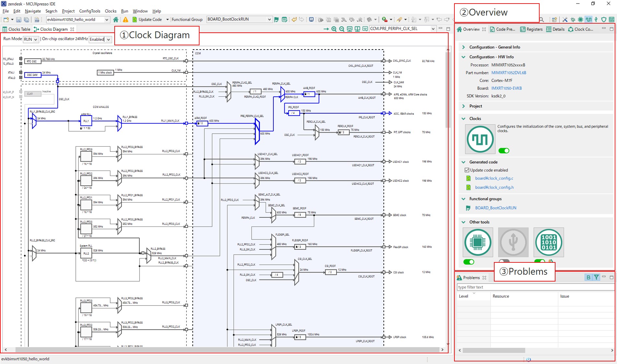Click the Update Code button
617x364 pixels.
pyautogui.click(x=147, y=19)
